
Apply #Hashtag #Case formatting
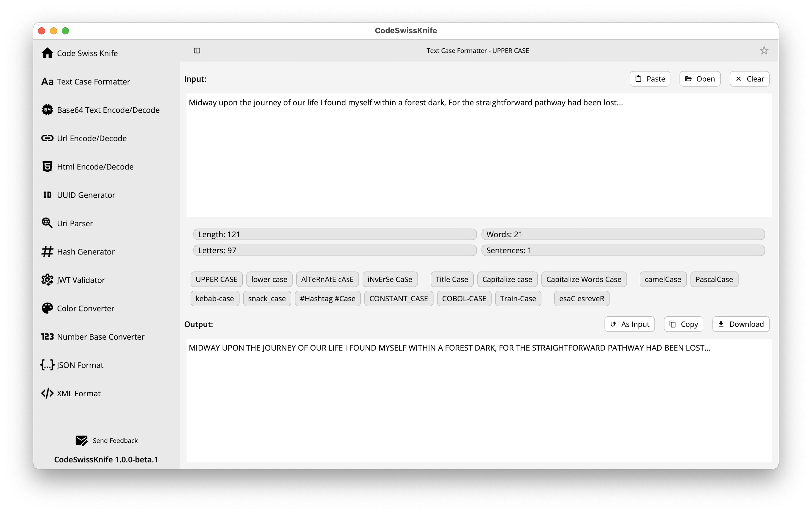tap(327, 298)
